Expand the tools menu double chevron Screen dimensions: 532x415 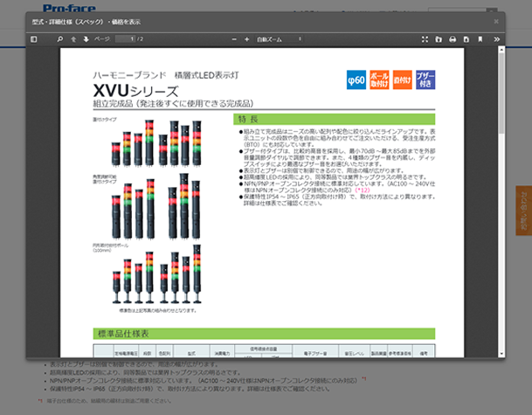point(494,39)
